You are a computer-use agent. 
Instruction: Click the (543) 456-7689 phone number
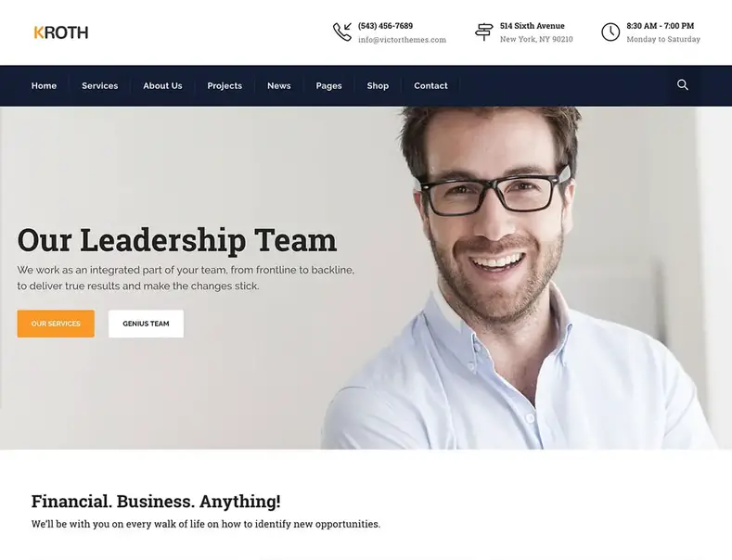click(385, 26)
